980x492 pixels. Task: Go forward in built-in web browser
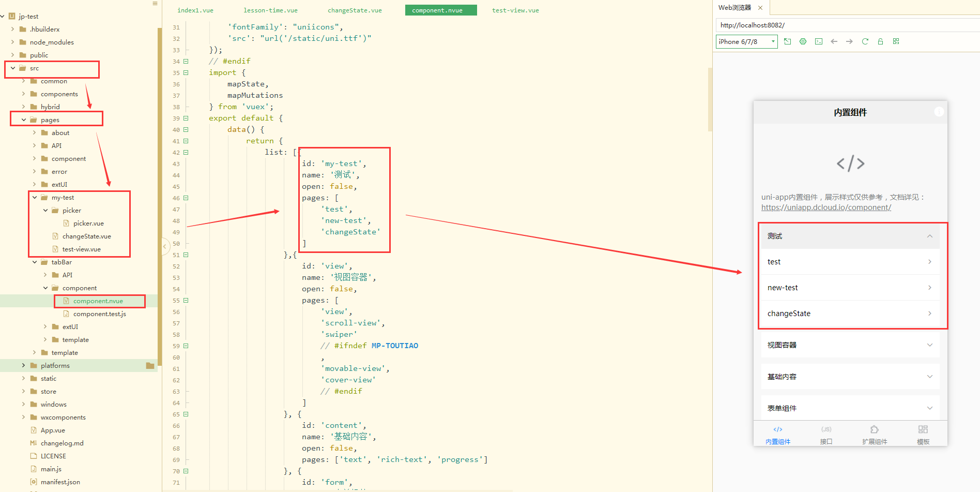coord(849,41)
